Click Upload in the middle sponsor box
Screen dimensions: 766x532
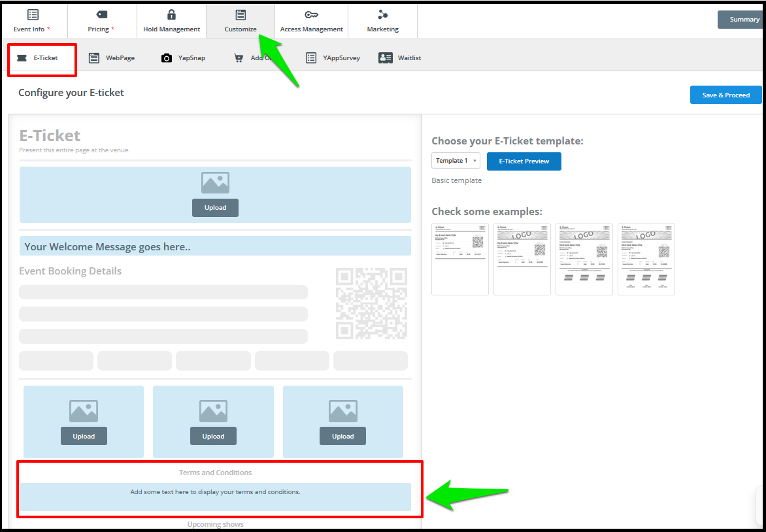pyautogui.click(x=213, y=436)
